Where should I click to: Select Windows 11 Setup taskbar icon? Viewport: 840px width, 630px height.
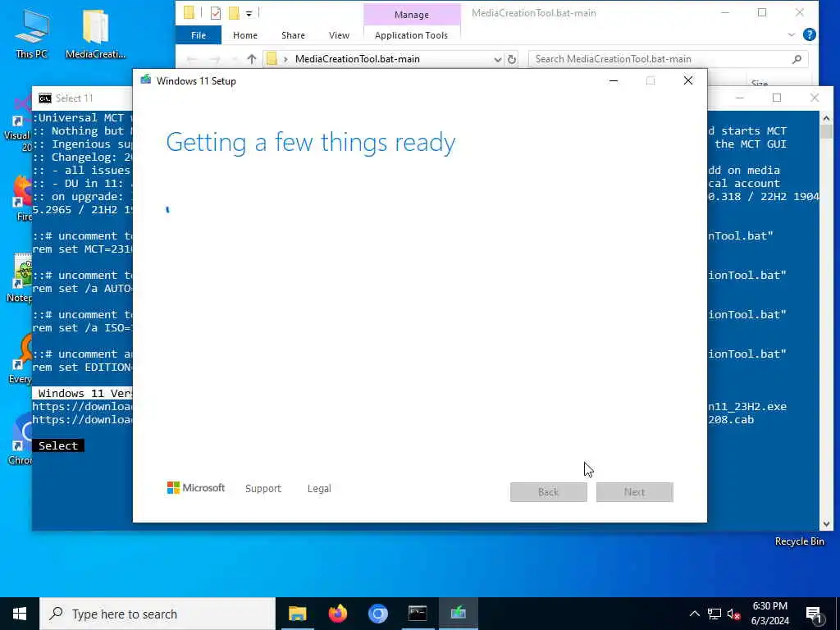coord(458,614)
